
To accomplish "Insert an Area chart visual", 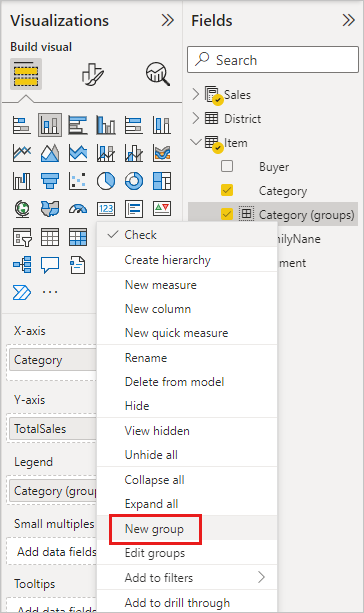I will coord(50,153).
